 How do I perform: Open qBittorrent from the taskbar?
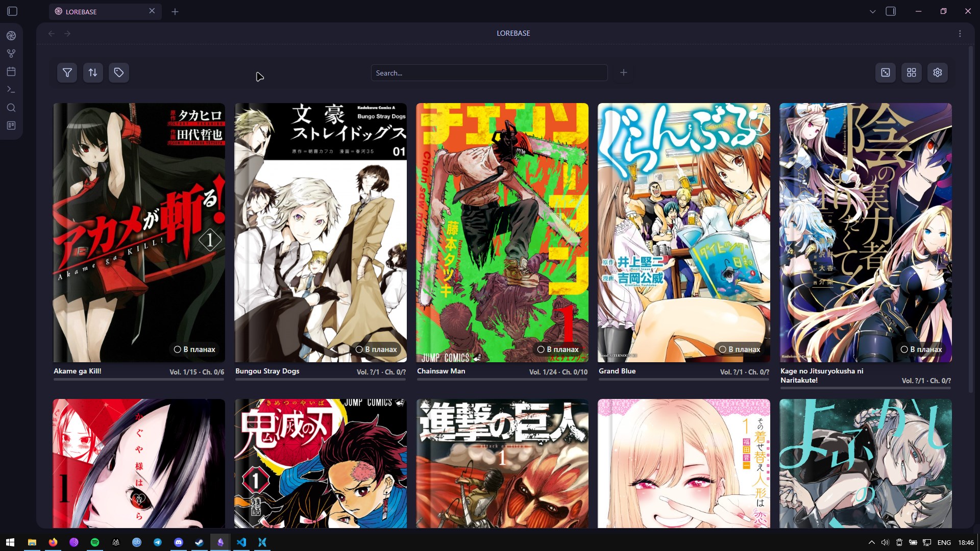[x=137, y=542]
